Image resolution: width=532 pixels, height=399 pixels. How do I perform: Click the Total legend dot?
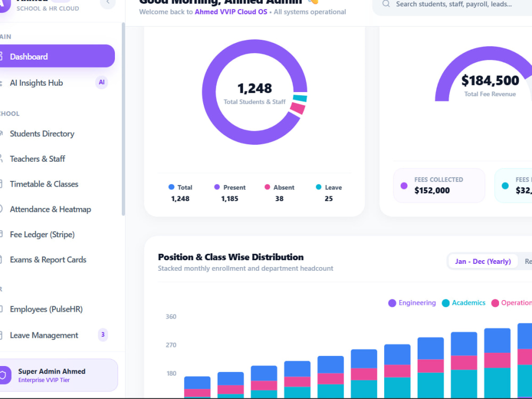(171, 187)
